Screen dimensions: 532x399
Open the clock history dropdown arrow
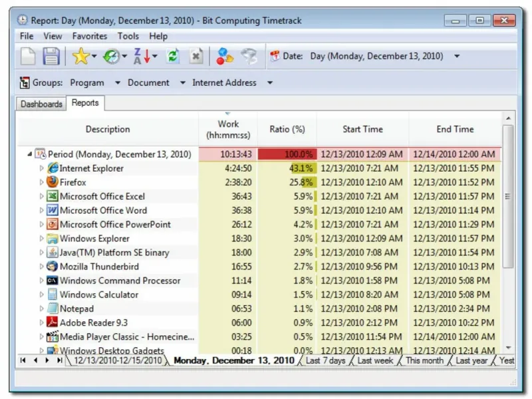coord(124,57)
